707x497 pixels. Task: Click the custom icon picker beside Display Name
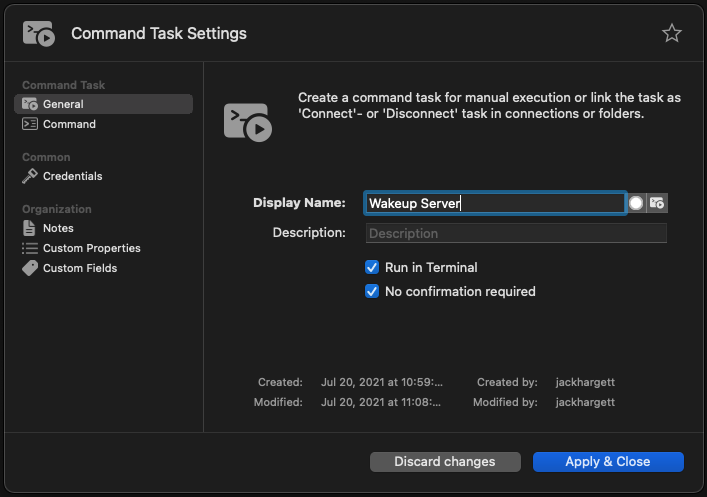pyautogui.click(x=657, y=203)
